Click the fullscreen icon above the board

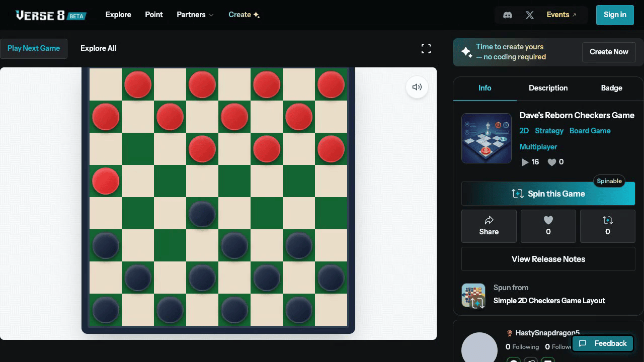tap(426, 48)
